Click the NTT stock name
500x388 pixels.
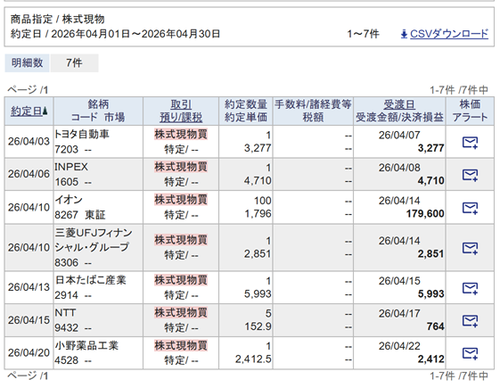[x=65, y=313]
